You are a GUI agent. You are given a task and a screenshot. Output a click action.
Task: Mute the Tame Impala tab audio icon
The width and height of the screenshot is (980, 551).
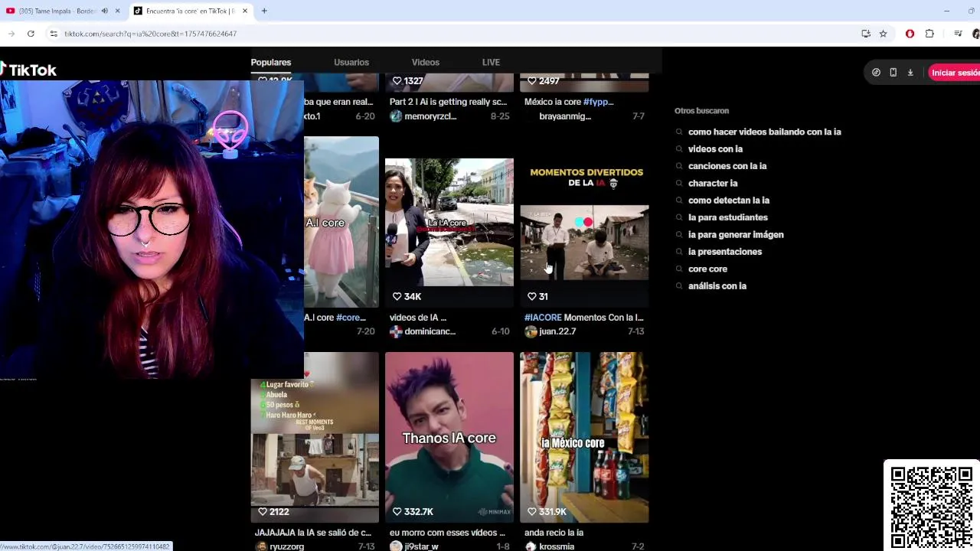[x=105, y=11]
